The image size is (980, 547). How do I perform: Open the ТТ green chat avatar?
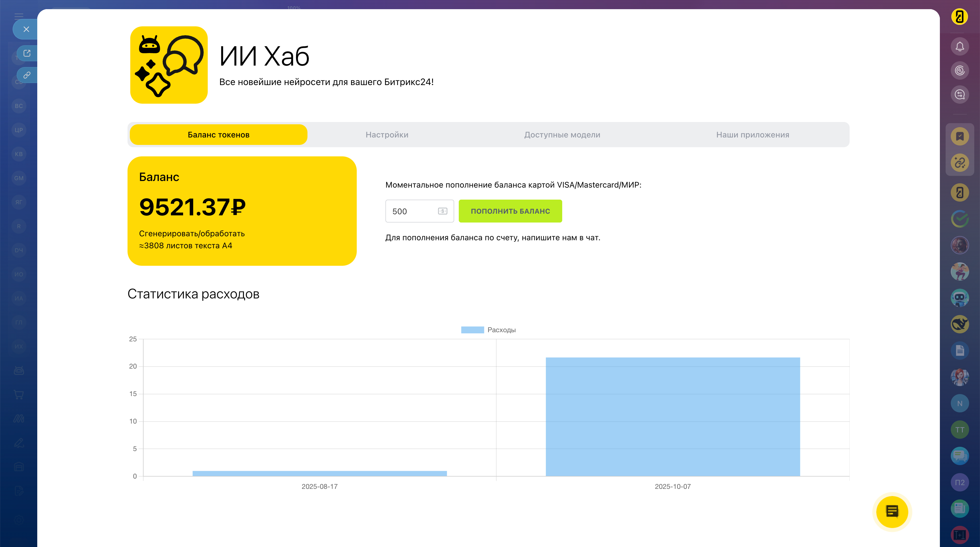click(959, 430)
